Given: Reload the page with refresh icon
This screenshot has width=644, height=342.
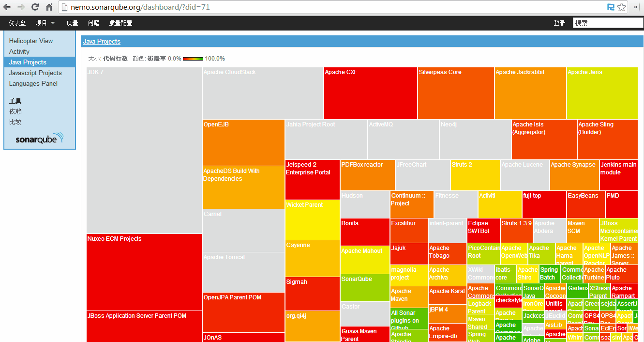Looking at the screenshot, I should 35,7.
